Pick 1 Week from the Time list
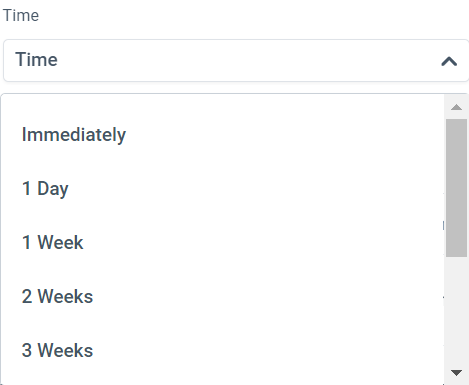Viewport: 469px width, 385px height. 222,242
